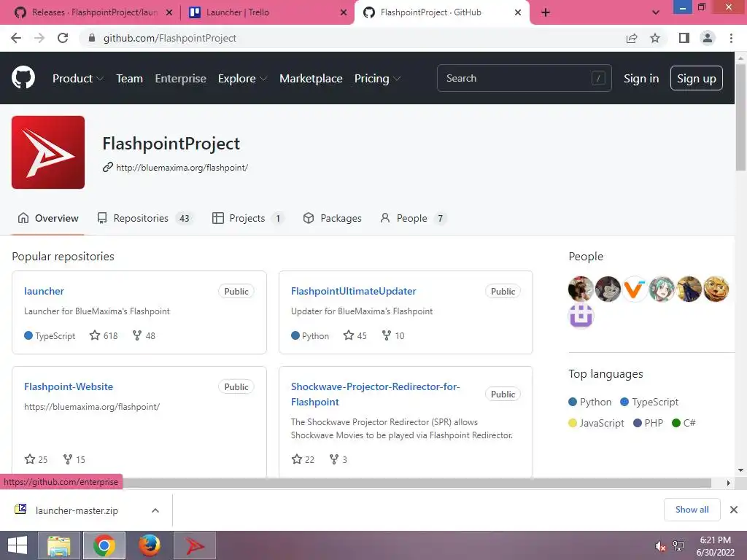Filter by C# top language
This screenshot has width=747, height=560.
pyautogui.click(x=684, y=423)
